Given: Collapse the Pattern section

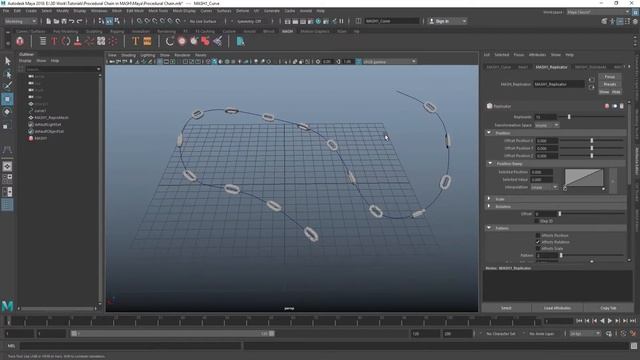Looking at the screenshot, I should pyautogui.click(x=489, y=228).
